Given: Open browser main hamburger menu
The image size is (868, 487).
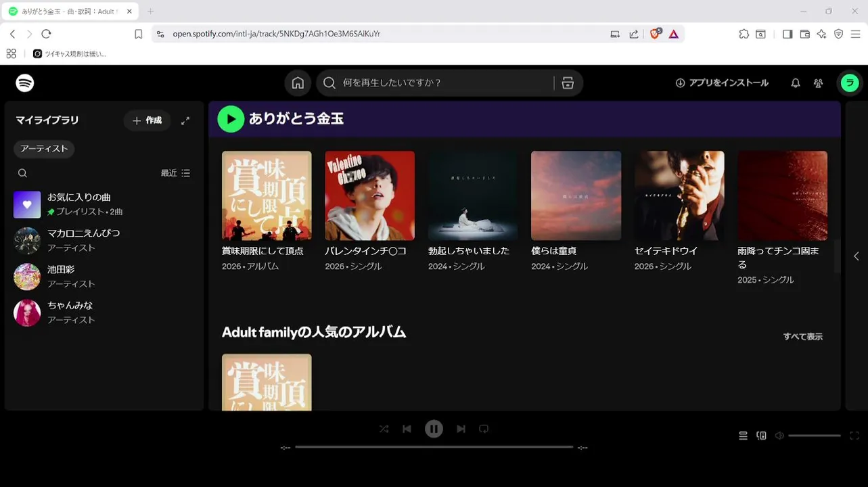Looking at the screenshot, I should (856, 34).
